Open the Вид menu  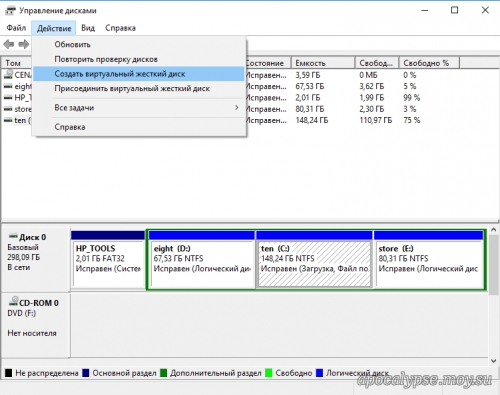point(88,28)
